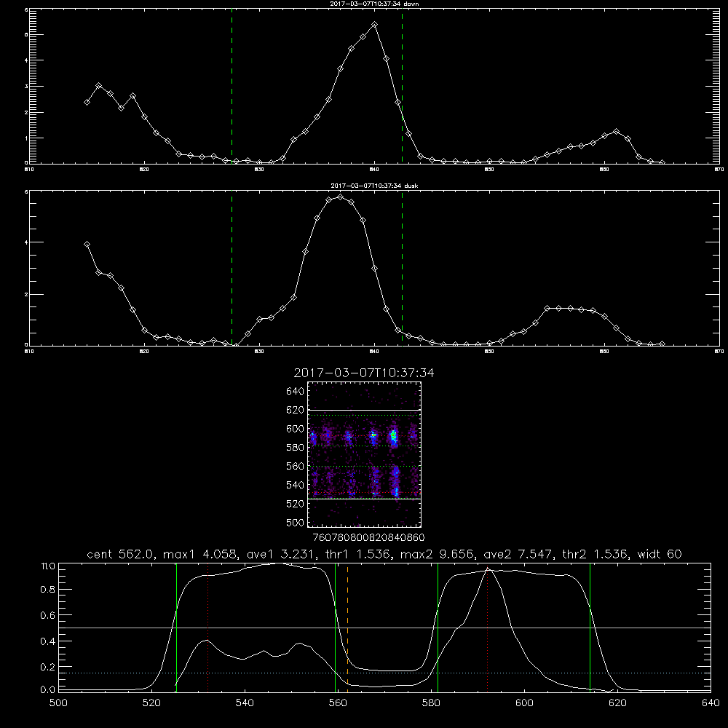Click the small secondary peak near 861 in dawn plot
Screen dimensions: 728x728
pyautogui.click(x=616, y=132)
